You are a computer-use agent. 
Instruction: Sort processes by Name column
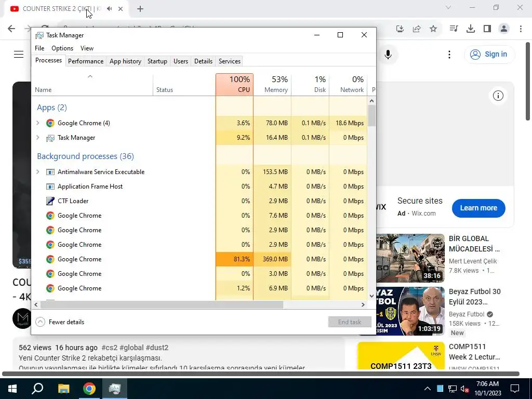tap(92, 85)
